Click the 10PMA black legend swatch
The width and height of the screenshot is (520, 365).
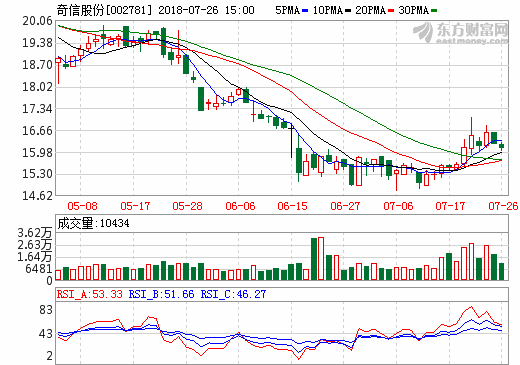[348, 11]
